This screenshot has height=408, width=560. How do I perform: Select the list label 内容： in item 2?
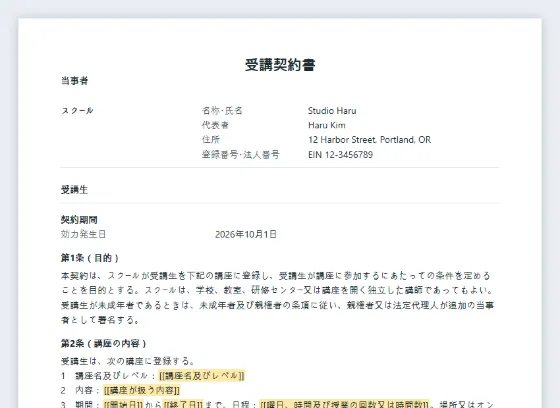(x=89, y=390)
